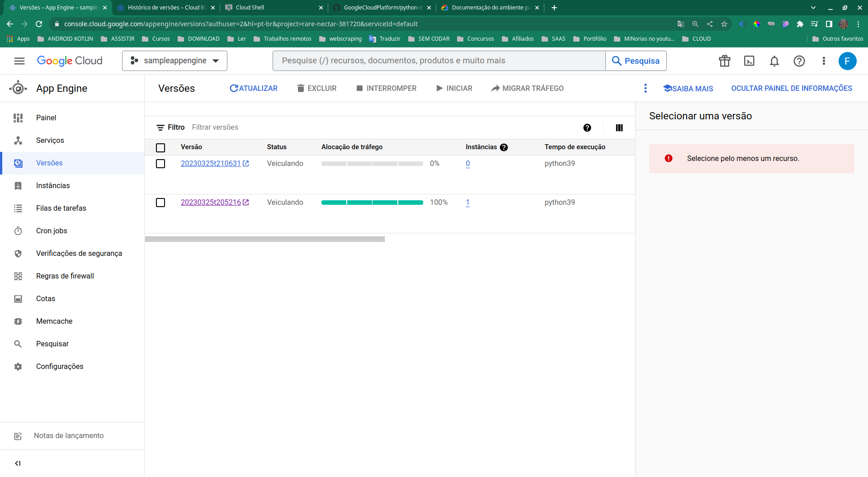The height and width of the screenshot is (477, 868).
Task: Open the Painel section in App Engine sidebar
Action: (46, 118)
